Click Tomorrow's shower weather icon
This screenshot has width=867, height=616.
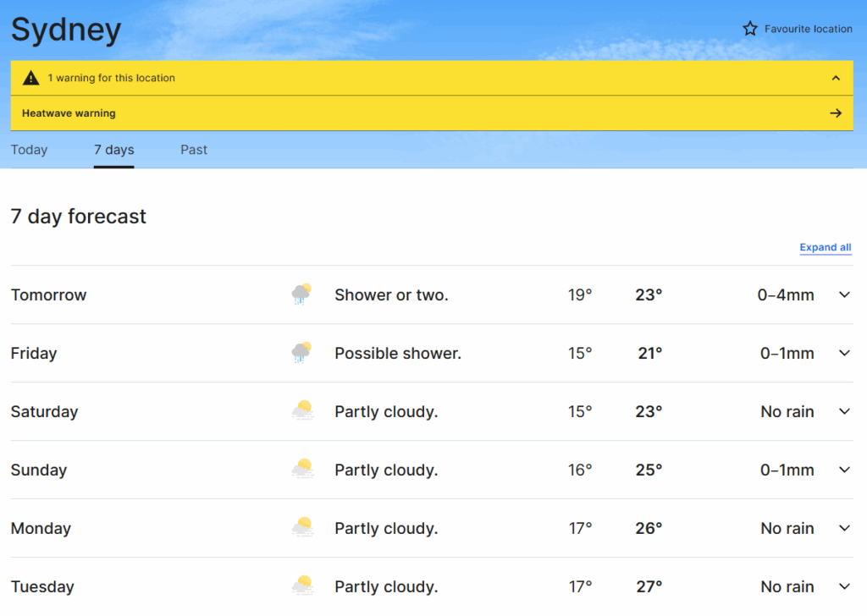click(301, 294)
